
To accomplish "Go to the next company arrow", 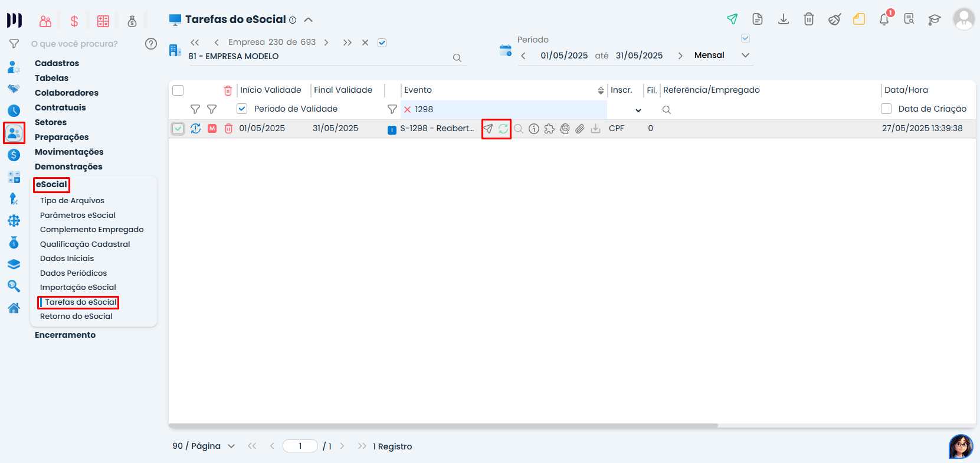I will (x=326, y=43).
